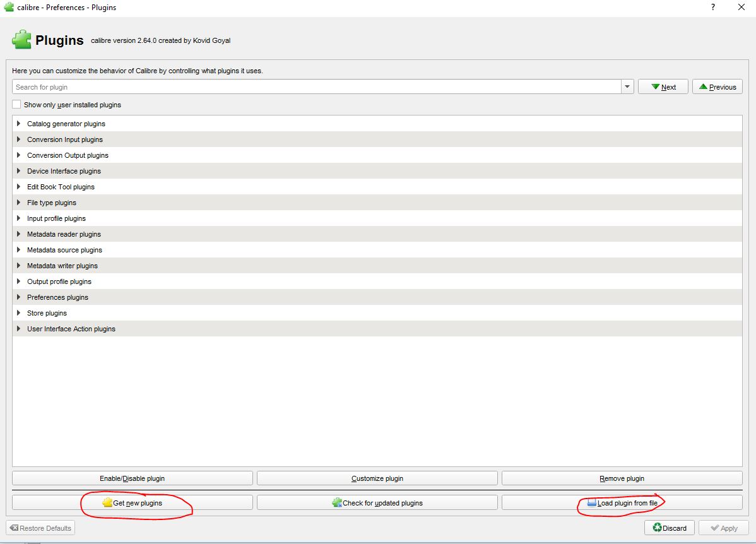Expand Metadata reader plugins arrow
This screenshot has height=544, width=756.
18,234
